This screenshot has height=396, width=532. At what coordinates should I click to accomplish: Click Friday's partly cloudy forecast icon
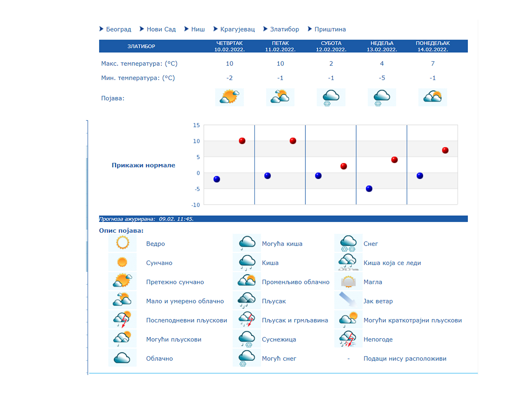[280, 97]
